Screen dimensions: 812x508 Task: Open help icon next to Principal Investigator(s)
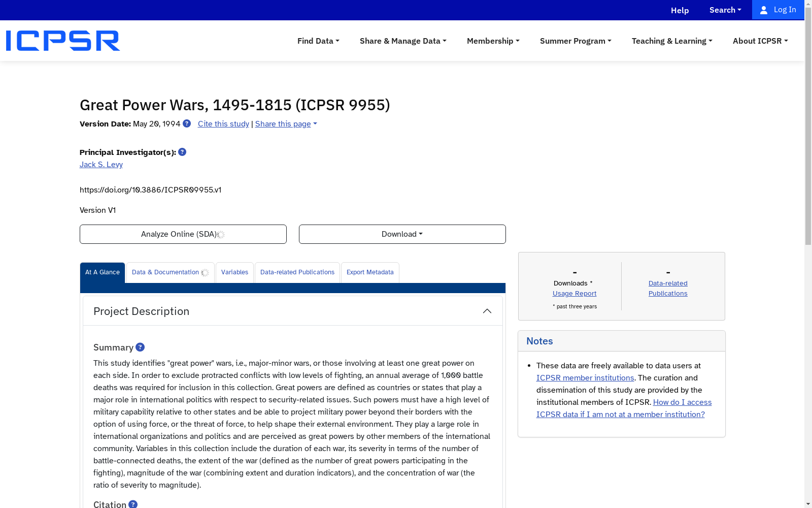pyautogui.click(x=182, y=152)
